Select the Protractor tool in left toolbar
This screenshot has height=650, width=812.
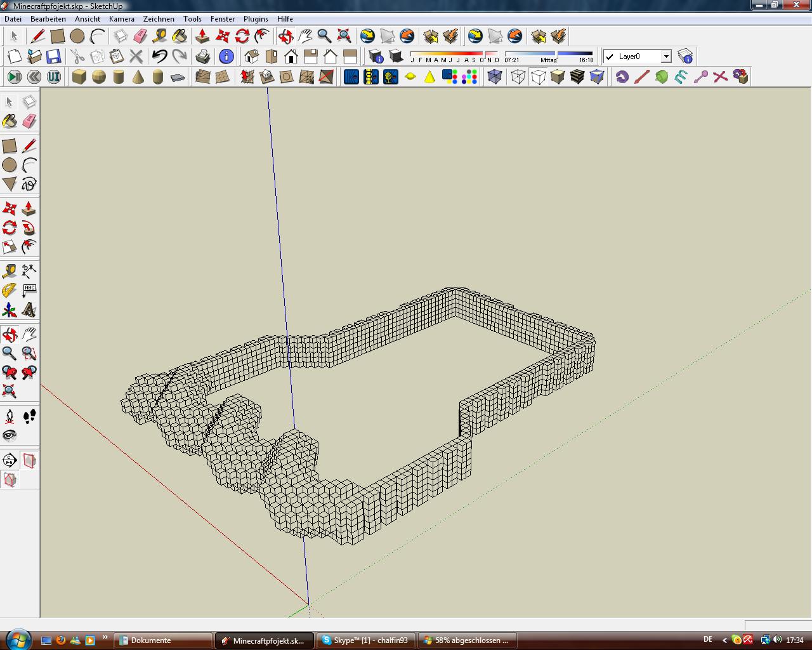click(10, 290)
